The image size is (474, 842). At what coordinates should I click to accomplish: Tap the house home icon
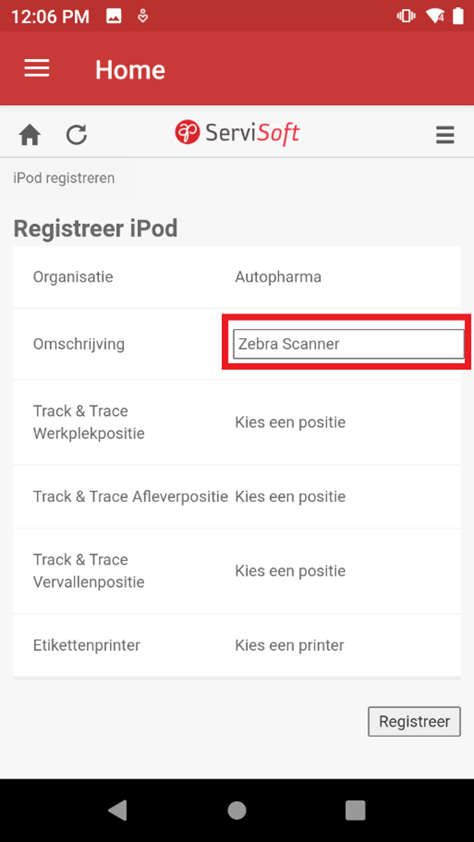[x=30, y=135]
